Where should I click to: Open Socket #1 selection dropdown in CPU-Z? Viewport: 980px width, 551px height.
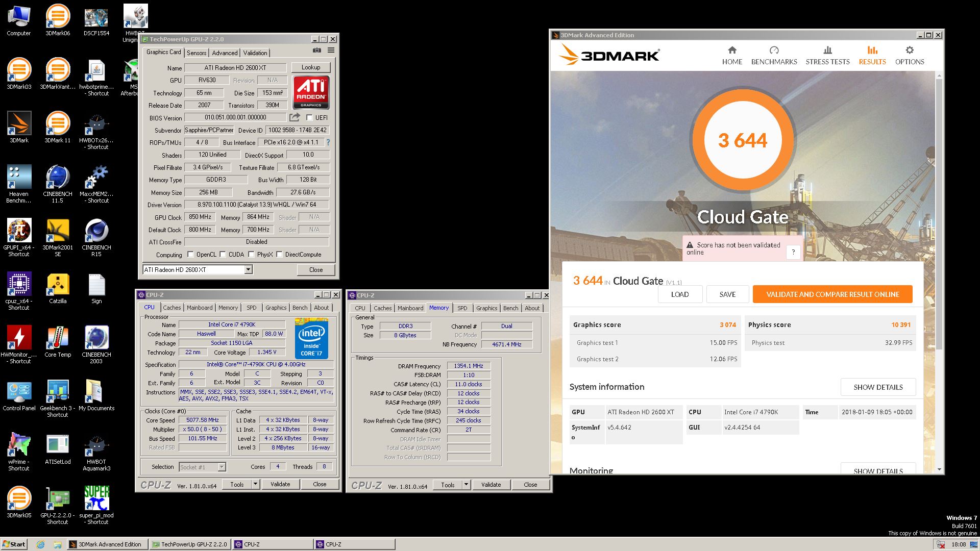pos(222,467)
